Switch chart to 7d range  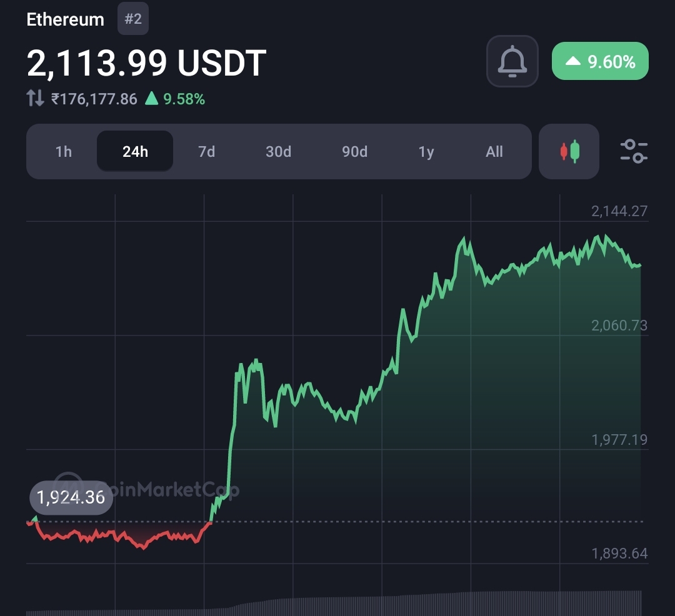coord(206,152)
